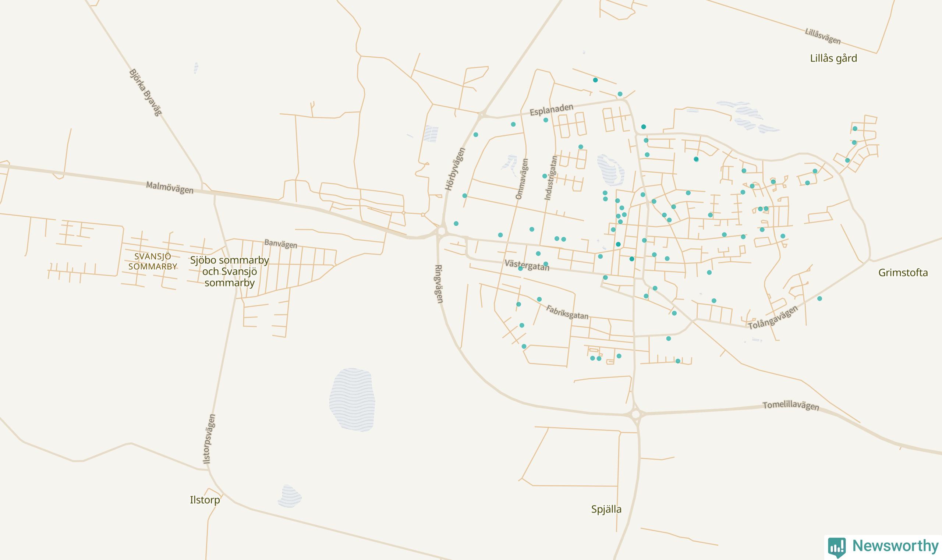Click the Västergatan street label
The image size is (942, 560).
(527, 265)
